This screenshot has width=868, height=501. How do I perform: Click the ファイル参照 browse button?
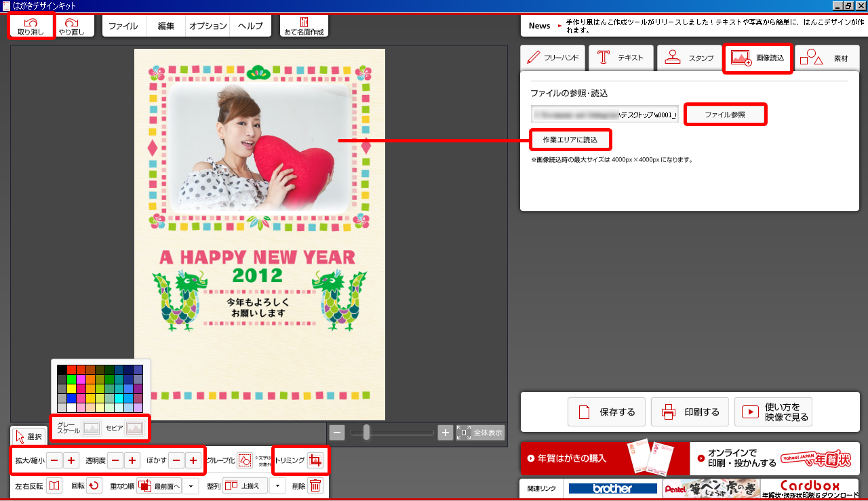(x=725, y=115)
